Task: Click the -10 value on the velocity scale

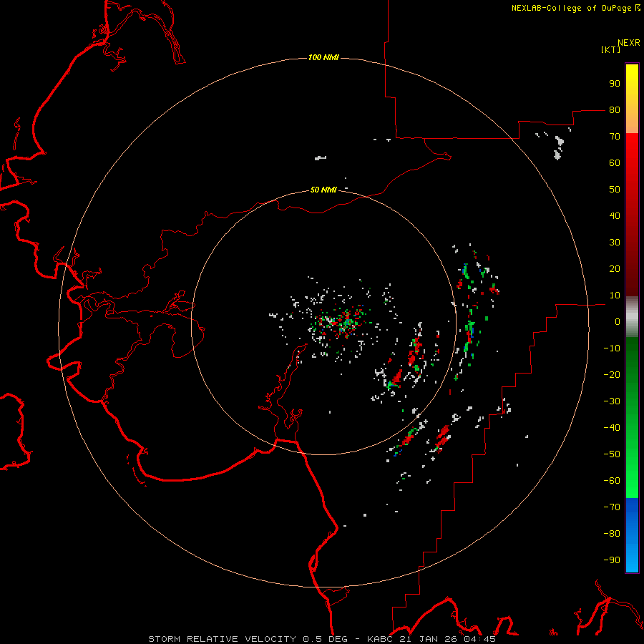Action: pyautogui.click(x=612, y=348)
